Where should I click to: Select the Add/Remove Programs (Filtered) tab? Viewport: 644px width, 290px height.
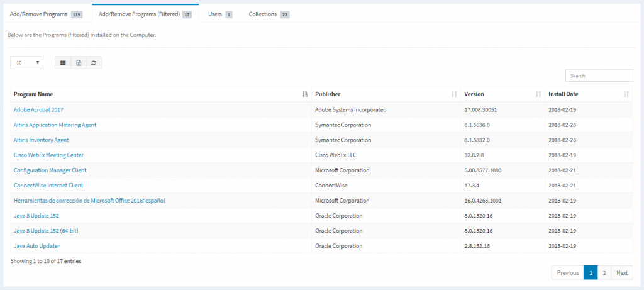[x=145, y=14]
